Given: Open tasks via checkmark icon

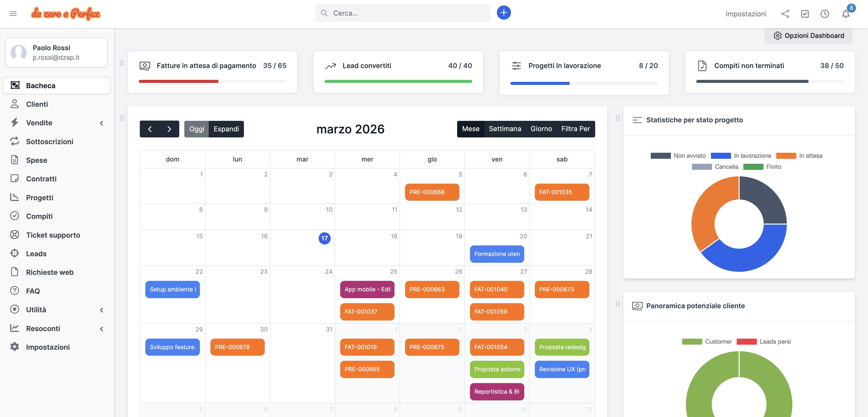Looking at the screenshot, I should [x=805, y=14].
